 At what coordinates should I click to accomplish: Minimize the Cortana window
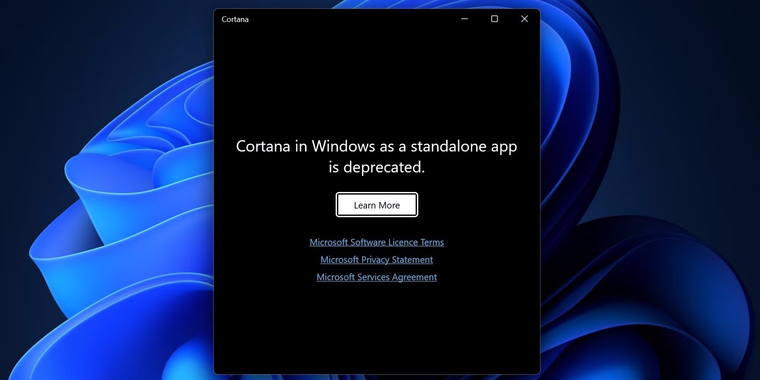pyautogui.click(x=464, y=19)
